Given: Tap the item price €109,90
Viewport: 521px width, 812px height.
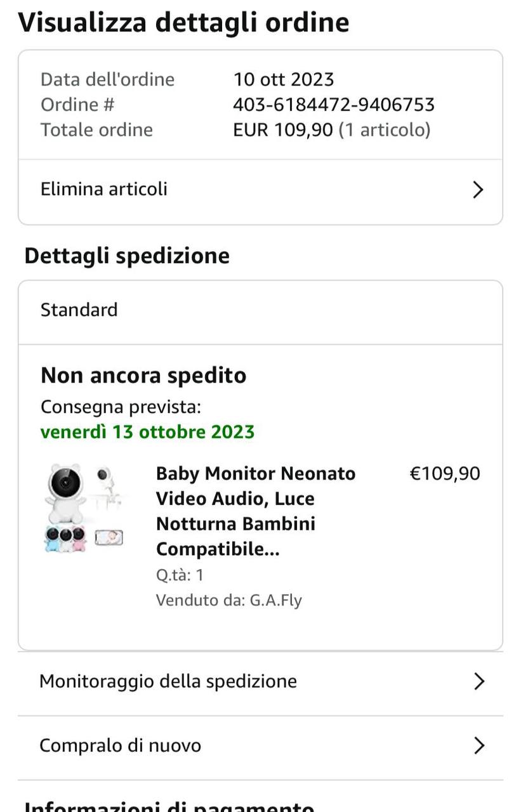Looking at the screenshot, I should tap(445, 474).
